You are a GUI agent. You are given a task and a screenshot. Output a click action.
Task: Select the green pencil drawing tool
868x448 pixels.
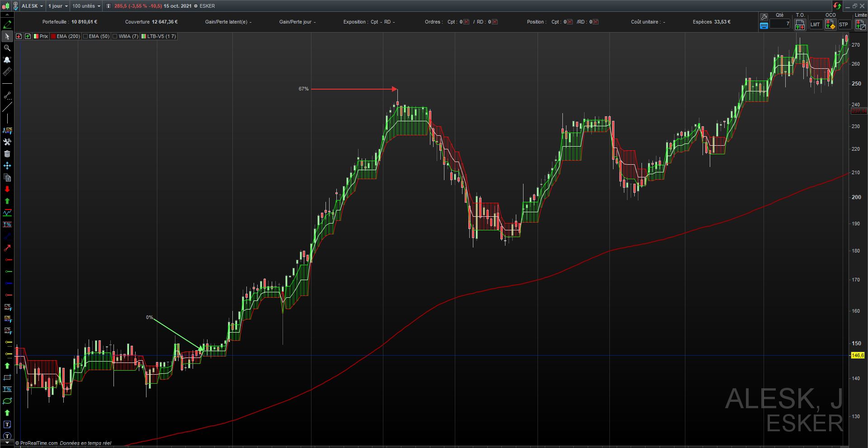click(x=7, y=24)
